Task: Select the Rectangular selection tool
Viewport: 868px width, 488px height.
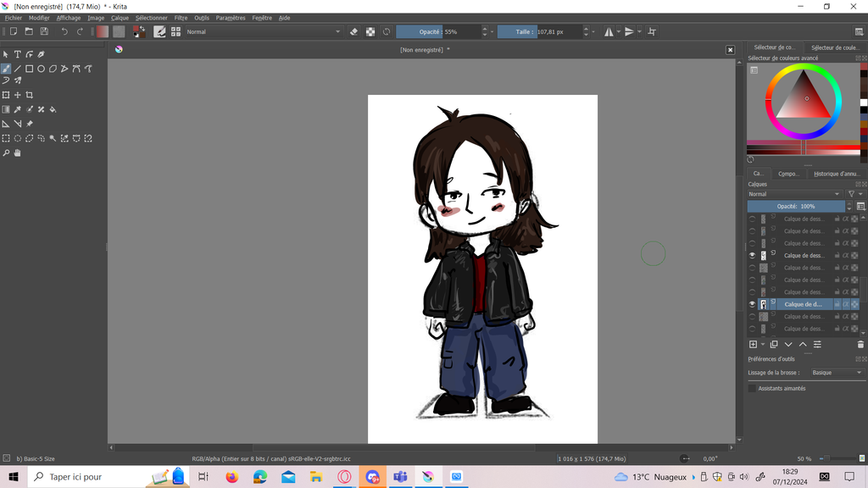Action: click(x=6, y=138)
